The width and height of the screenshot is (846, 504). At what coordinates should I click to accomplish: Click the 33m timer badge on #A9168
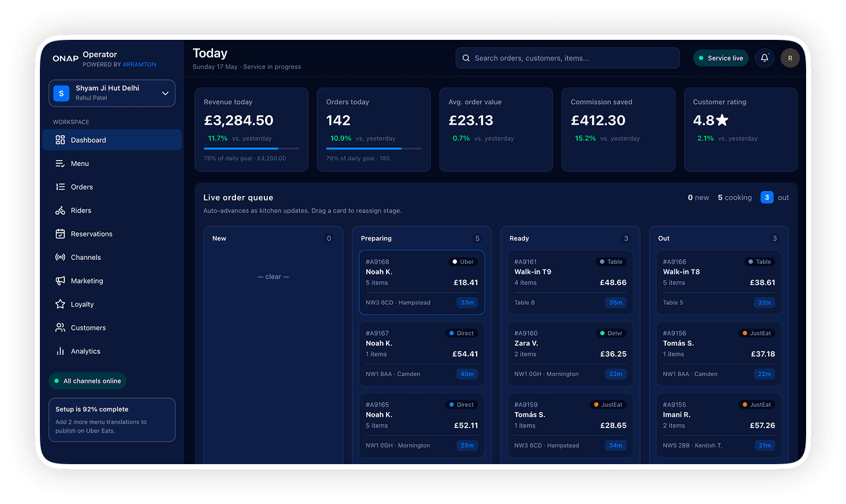click(x=467, y=302)
